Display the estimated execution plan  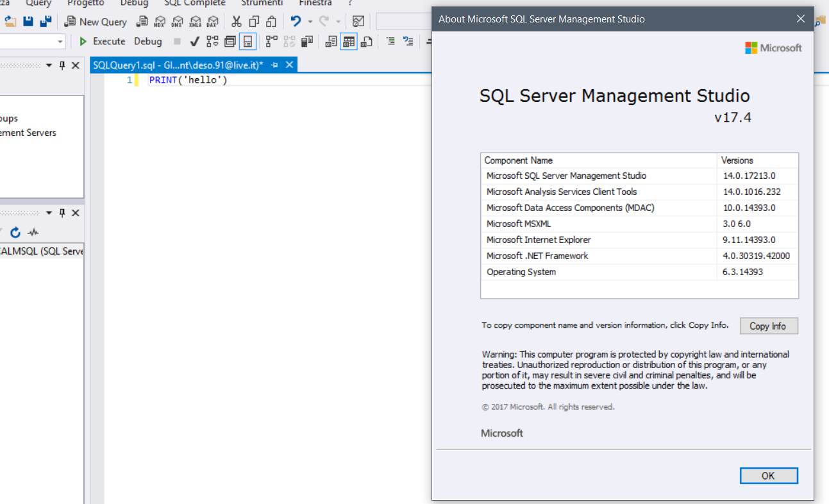(212, 42)
